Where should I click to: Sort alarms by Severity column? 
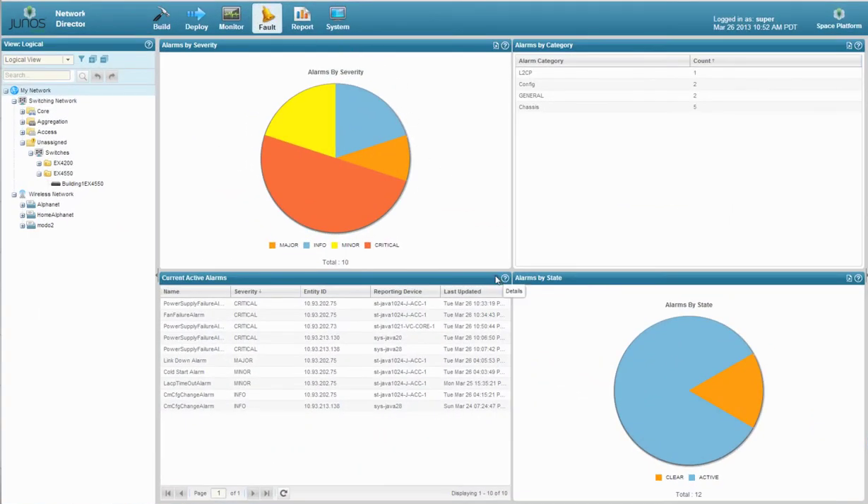click(x=266, y=291)
